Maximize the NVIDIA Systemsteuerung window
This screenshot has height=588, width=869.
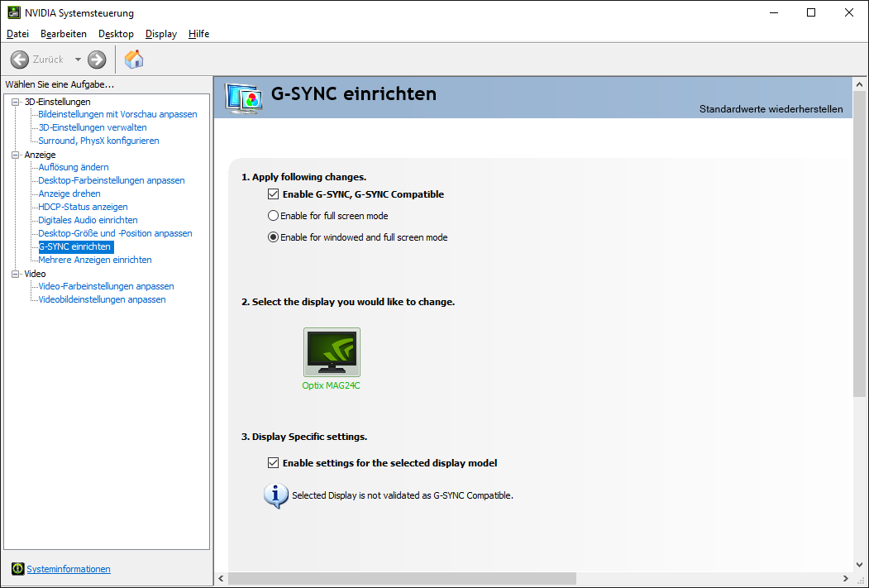click(x=811, y=12)
